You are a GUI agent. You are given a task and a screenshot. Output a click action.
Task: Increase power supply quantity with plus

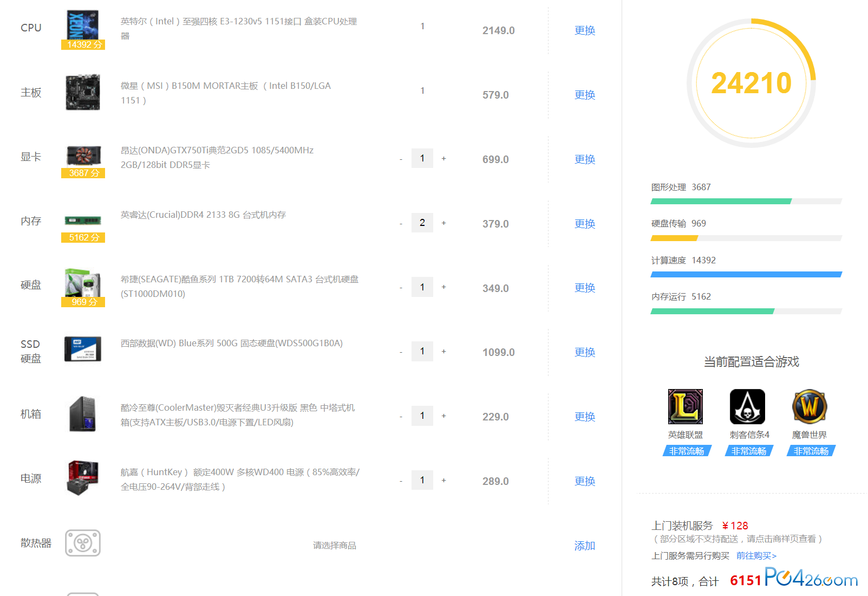(x=444, y=481)
